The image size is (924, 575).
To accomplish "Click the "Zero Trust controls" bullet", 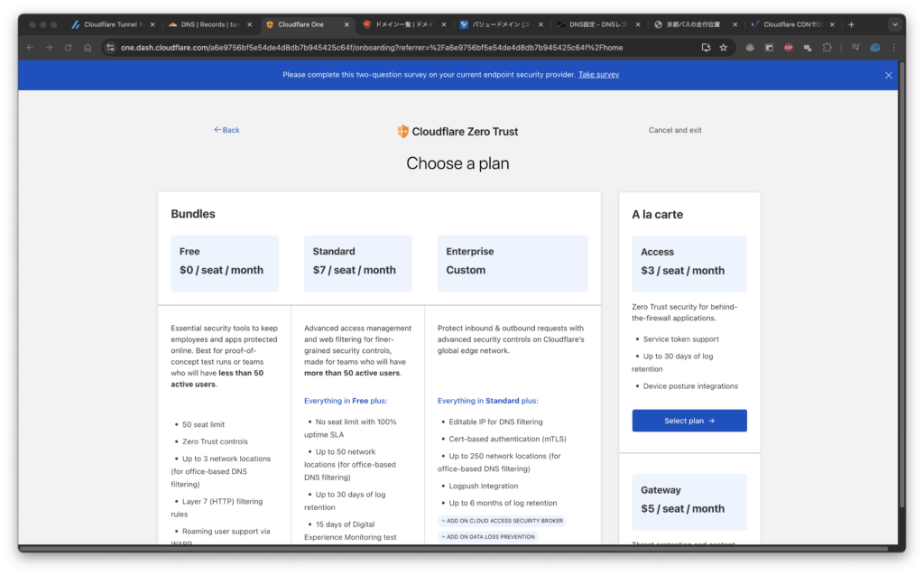I will point(215,441).
